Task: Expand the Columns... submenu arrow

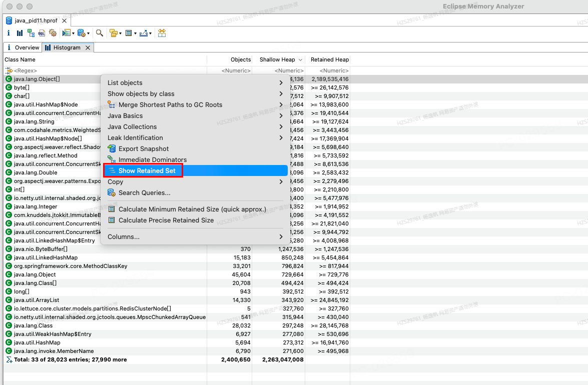Action: (281, 236)
